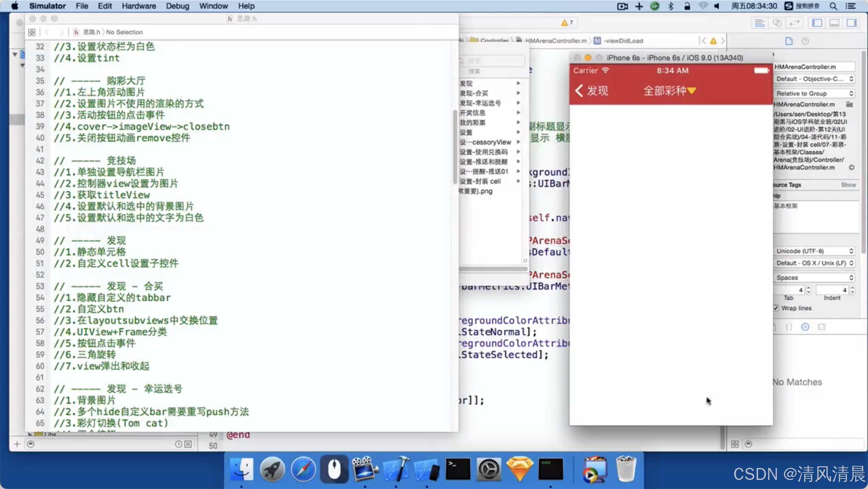Open the Spaces indent-using dropdown
This screenshot has height=489, width=868.
(814, 278)
